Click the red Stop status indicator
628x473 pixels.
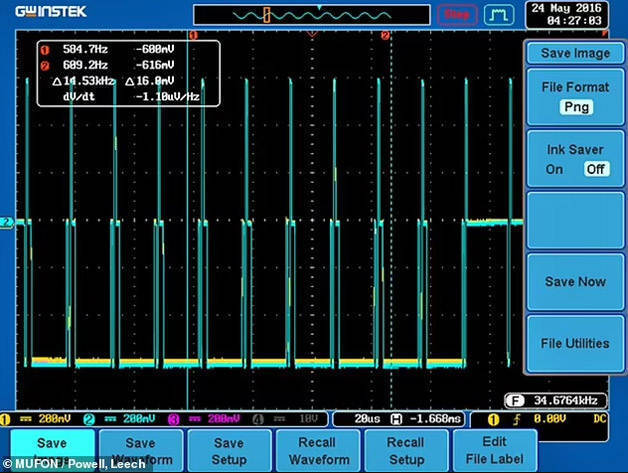tap(458, 14)
